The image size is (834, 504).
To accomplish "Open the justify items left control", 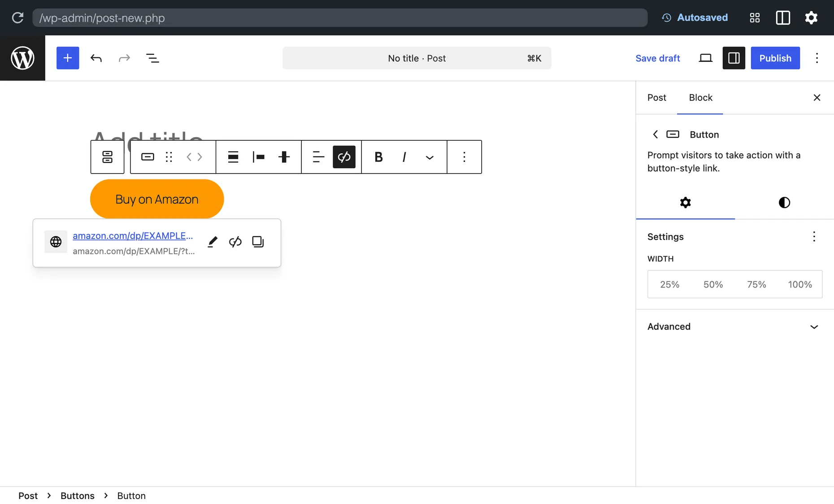I will coord(258,157).
